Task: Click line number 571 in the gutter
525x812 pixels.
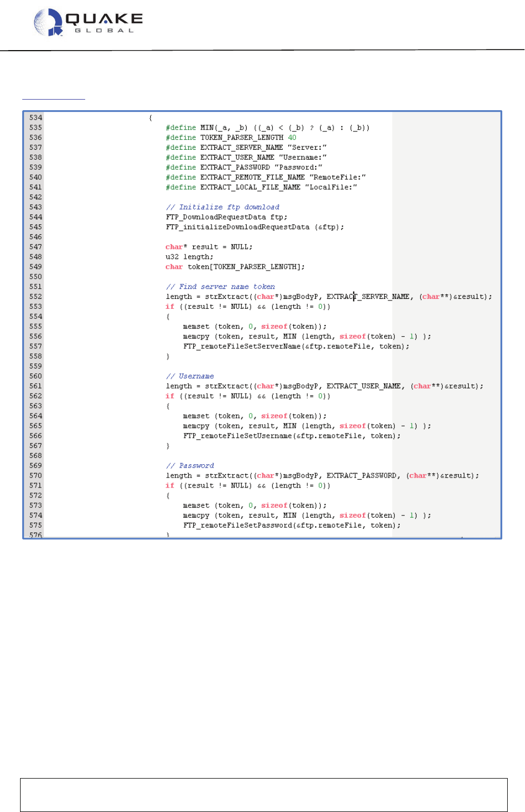Action: [x=36, y=486]
